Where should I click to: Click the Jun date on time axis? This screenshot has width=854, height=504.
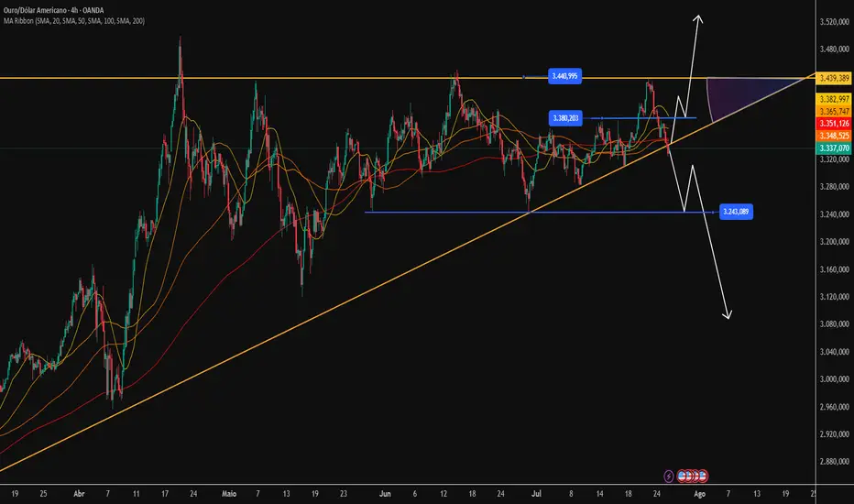pyautogui.click(x=385, y=494)
